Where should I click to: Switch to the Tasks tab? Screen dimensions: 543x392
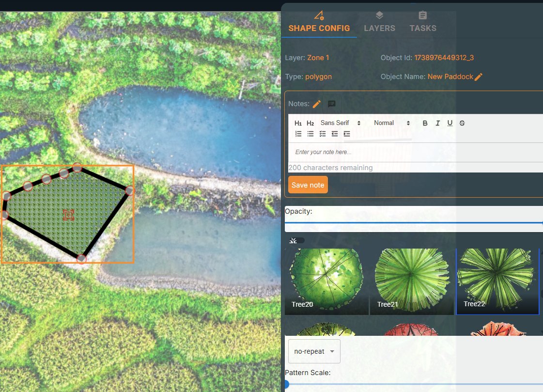pos(423,22)
